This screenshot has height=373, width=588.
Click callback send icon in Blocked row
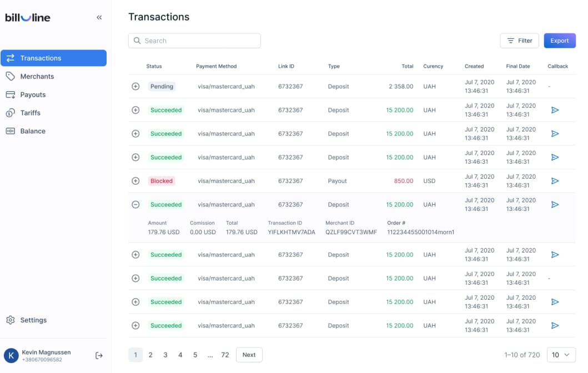click(554, 181)
